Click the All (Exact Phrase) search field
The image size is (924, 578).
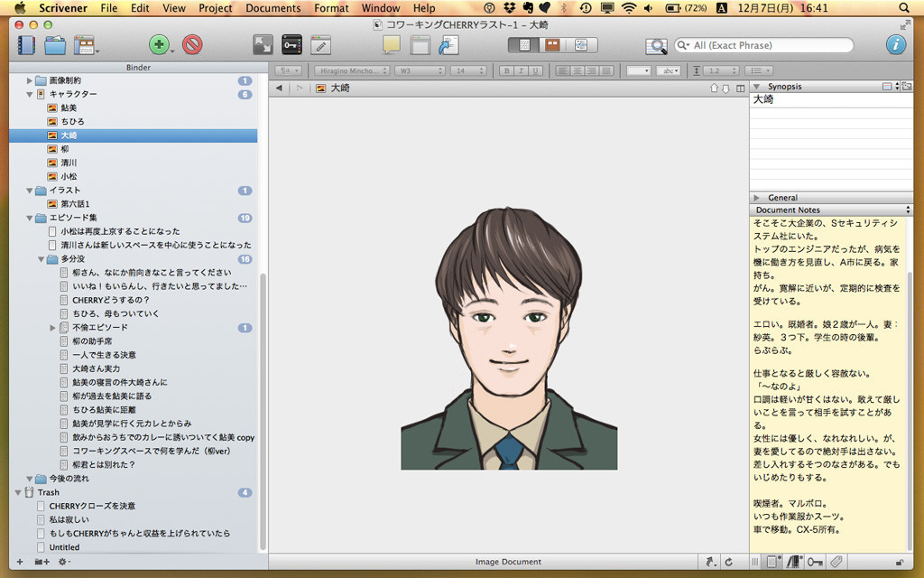(x=763, y=45)
